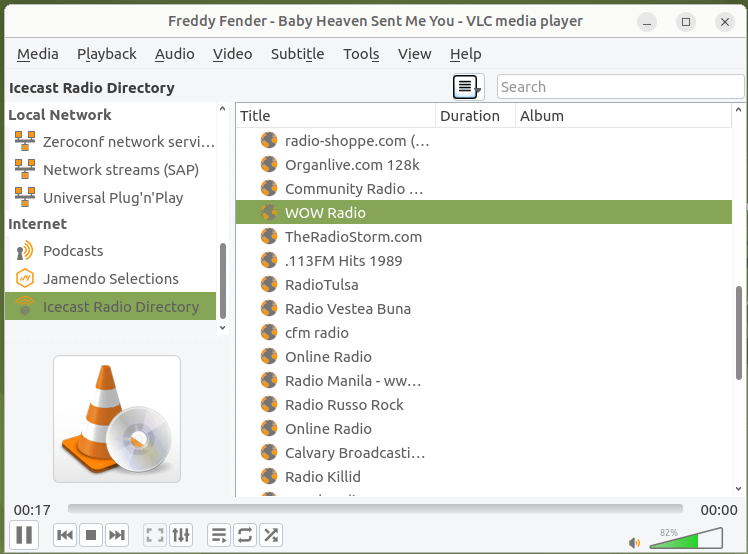Sort by the Duration column header

click(x=475, y=116)
